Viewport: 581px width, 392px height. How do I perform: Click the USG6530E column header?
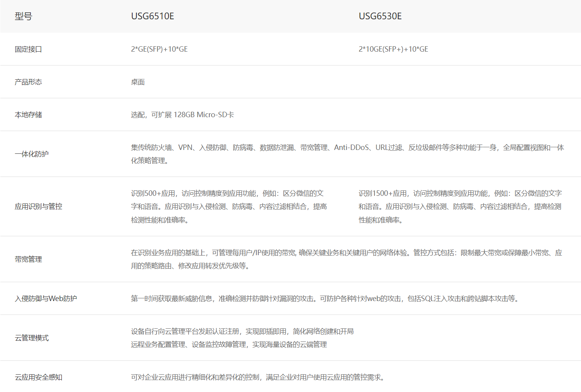coord(380,16)
